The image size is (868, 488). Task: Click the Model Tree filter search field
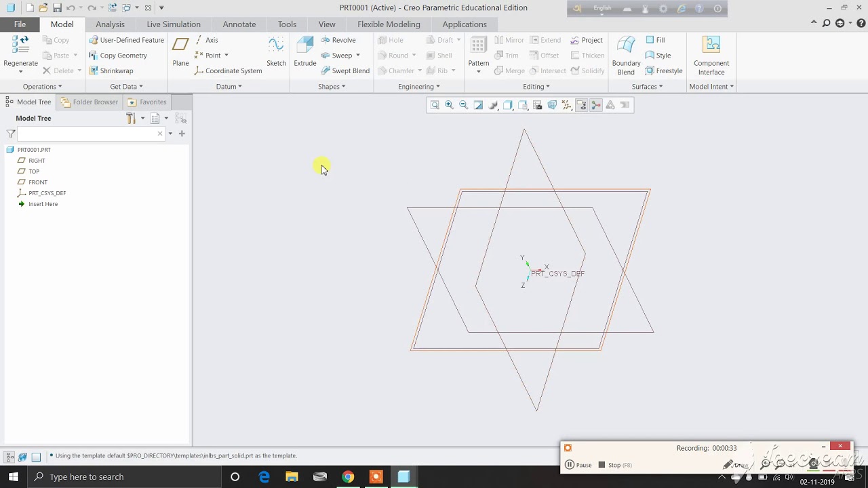91,134
